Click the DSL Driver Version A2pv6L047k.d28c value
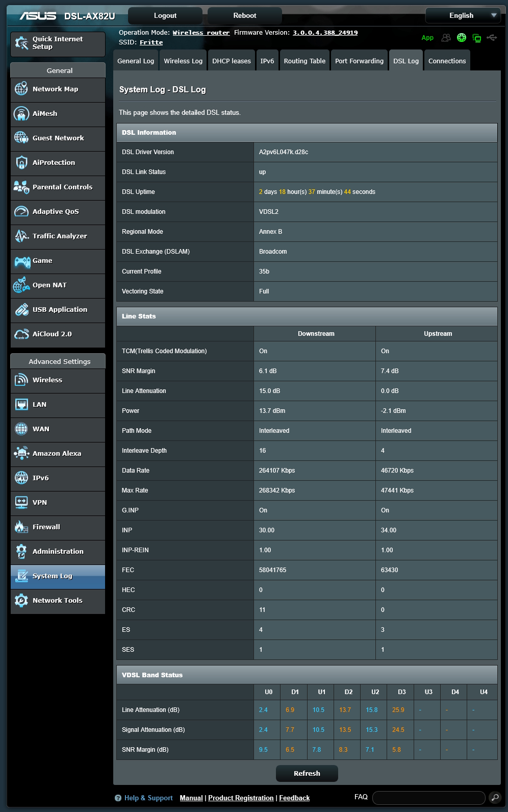 tap(284, 152)
